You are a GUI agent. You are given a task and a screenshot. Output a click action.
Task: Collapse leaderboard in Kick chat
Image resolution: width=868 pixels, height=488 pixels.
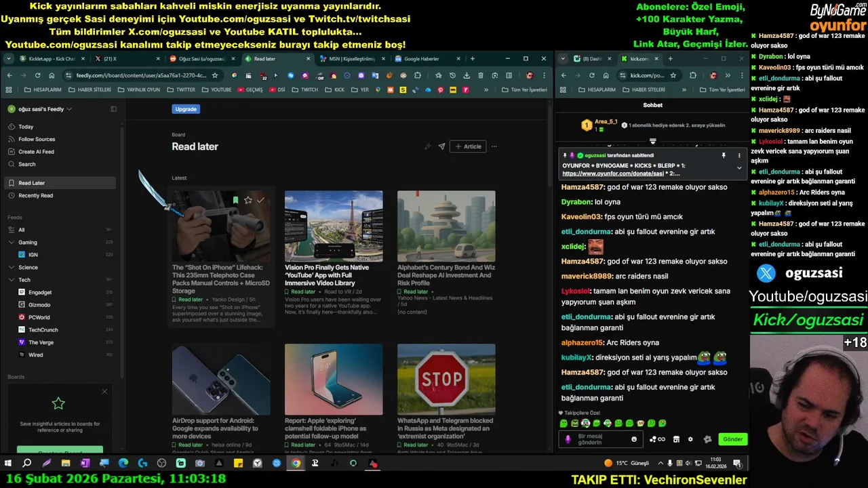[x=652, y=142]
